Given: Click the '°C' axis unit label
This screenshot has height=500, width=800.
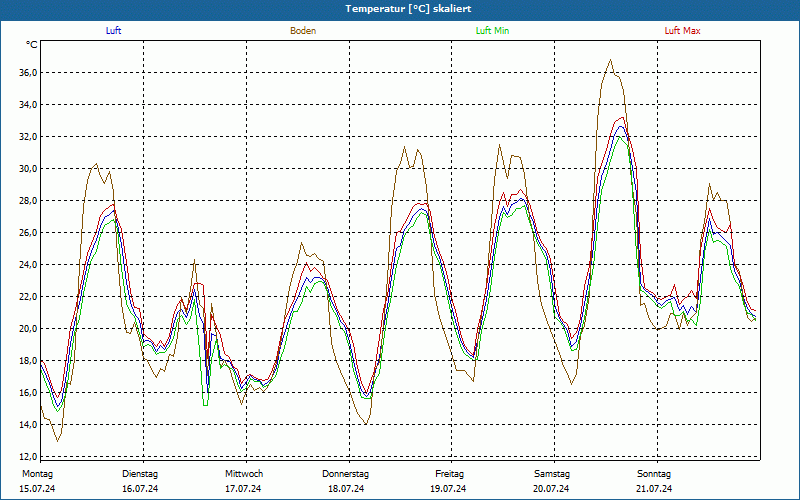Looking at the screenshot, I should [x=32, y=45].
